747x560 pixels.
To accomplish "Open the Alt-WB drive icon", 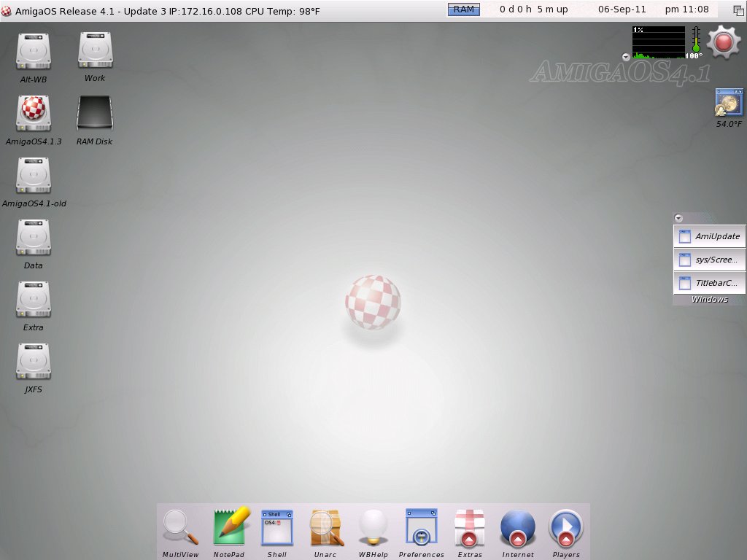I will coord(34,52).
